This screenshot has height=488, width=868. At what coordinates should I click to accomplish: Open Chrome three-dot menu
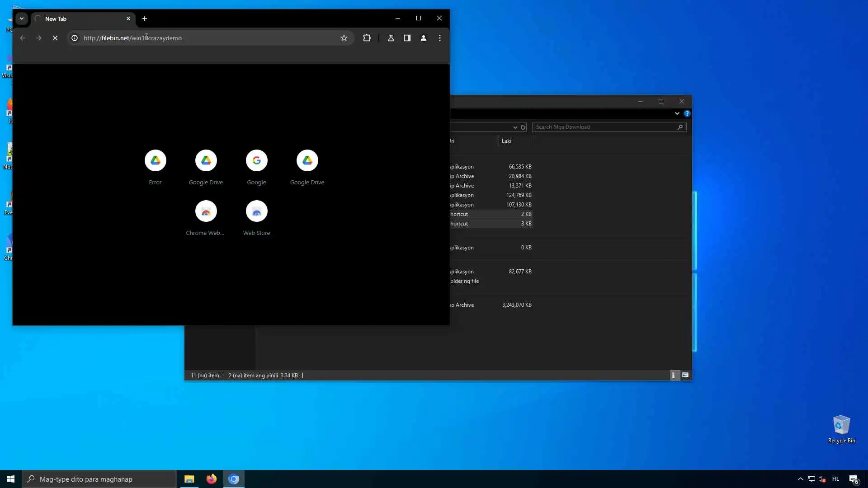click(x=440, y=38)
